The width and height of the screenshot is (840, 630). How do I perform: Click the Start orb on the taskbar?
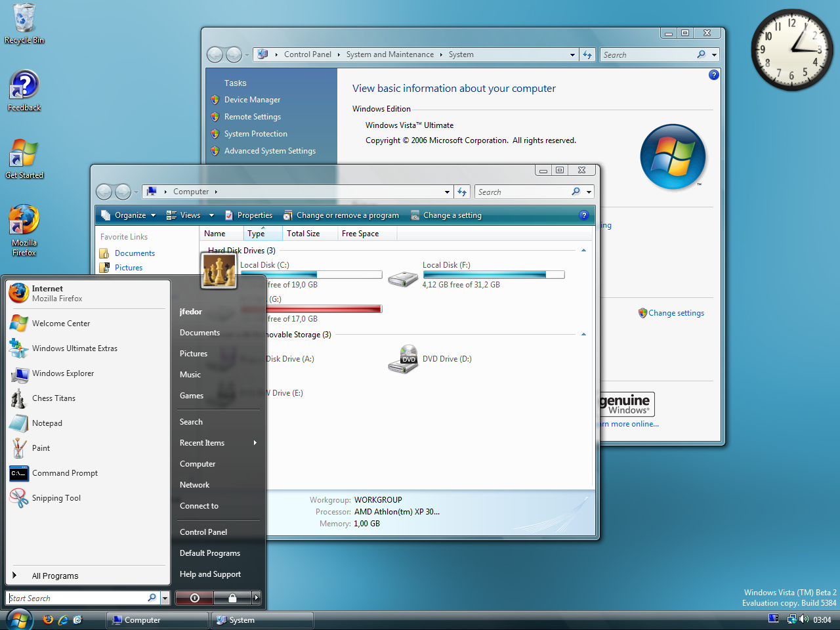19,619
